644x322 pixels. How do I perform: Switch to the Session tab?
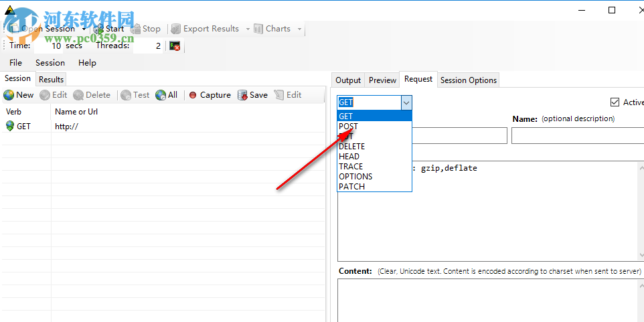pos(17,78)
